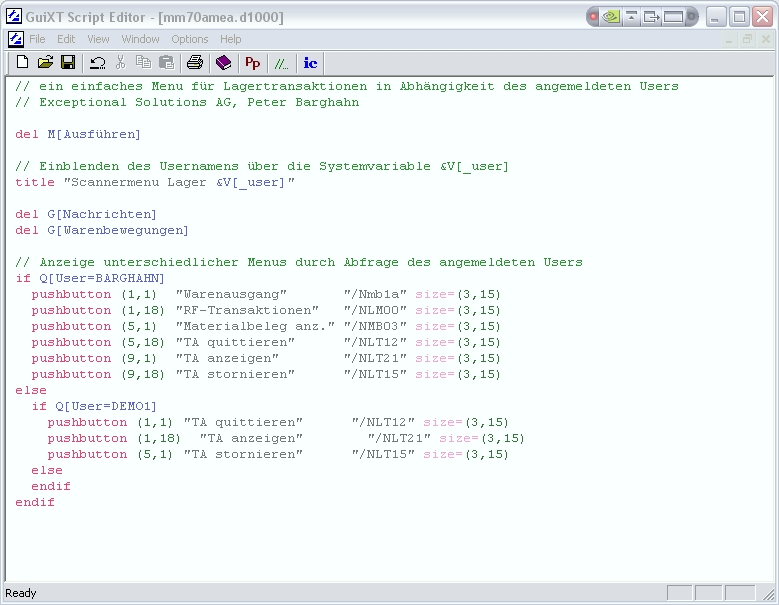Print the script
The width and height of the screenshot is (779, 605).
pyautogui.click(x=195, y=63)
